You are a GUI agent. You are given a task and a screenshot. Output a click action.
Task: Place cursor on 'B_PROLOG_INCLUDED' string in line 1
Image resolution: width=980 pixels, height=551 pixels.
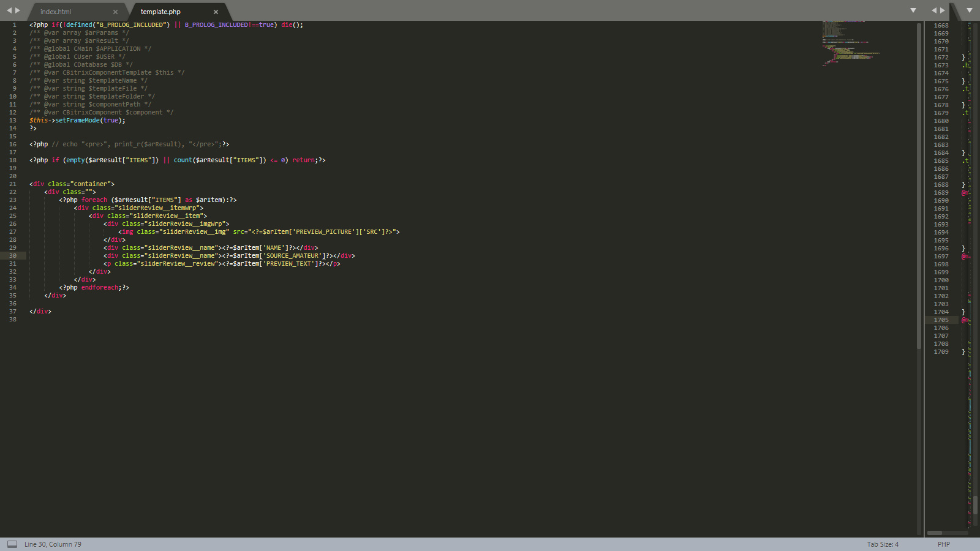point(131,25)
